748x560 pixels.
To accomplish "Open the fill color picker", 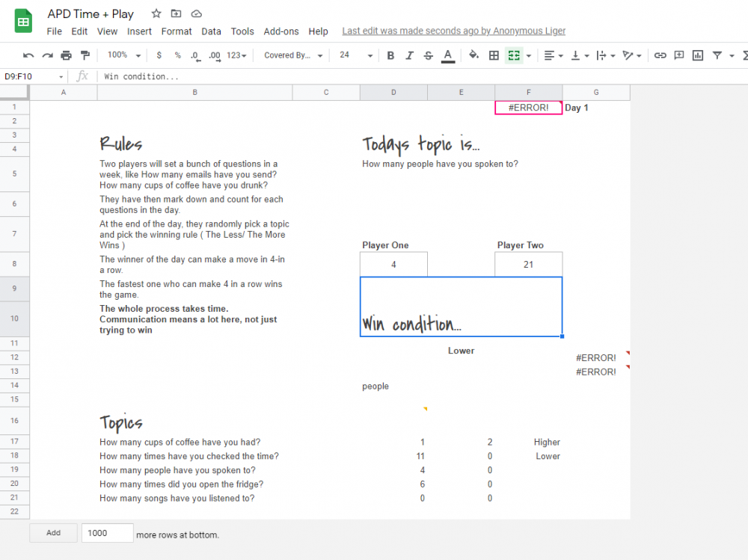I will click(473, 55).
